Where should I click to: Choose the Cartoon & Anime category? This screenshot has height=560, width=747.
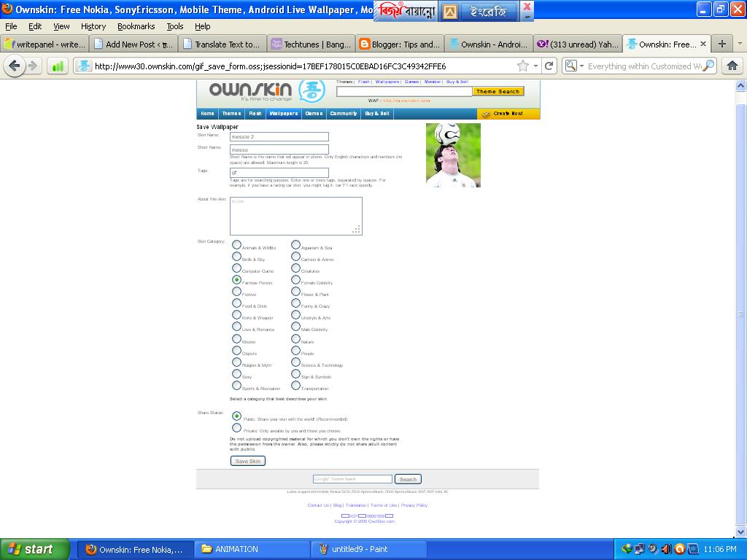coord(295,257)
